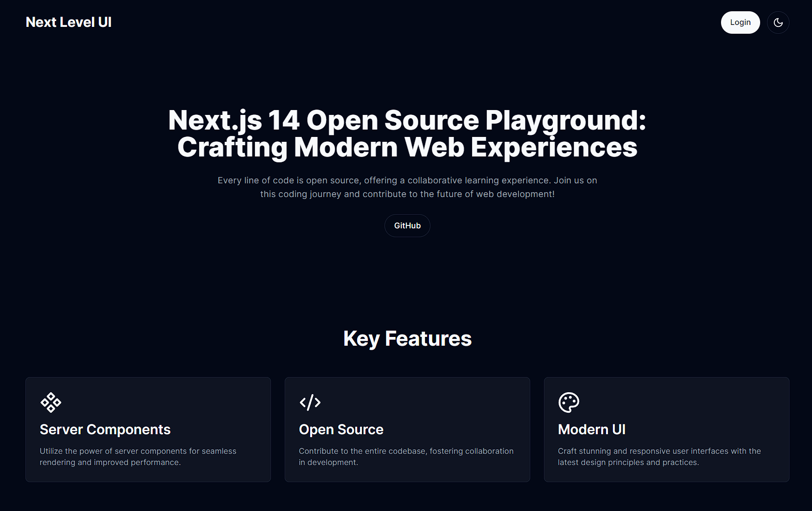Click the 'Crafting Modern Web Experiences' headline line
This screenshot has width=812, height=511.
tap(407, 147)
